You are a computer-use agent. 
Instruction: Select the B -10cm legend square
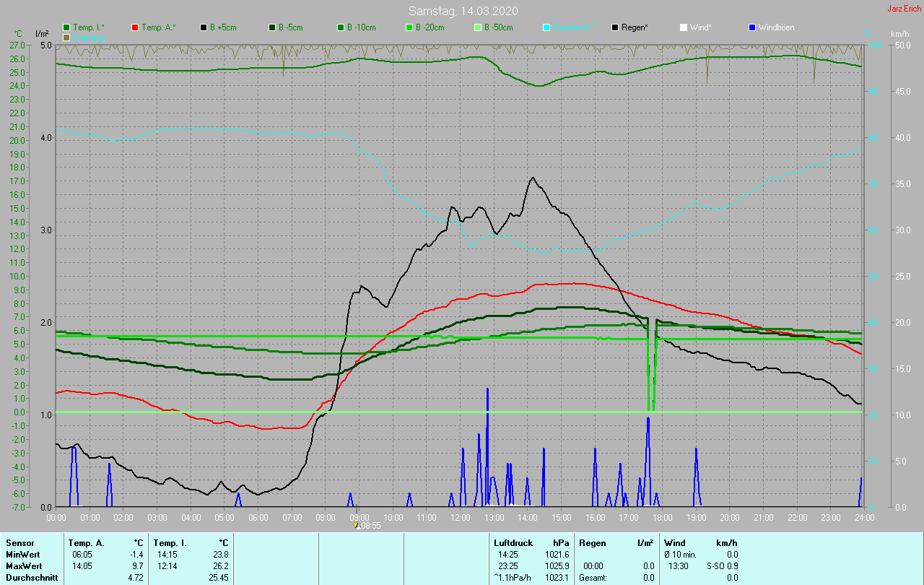point(341,27)
